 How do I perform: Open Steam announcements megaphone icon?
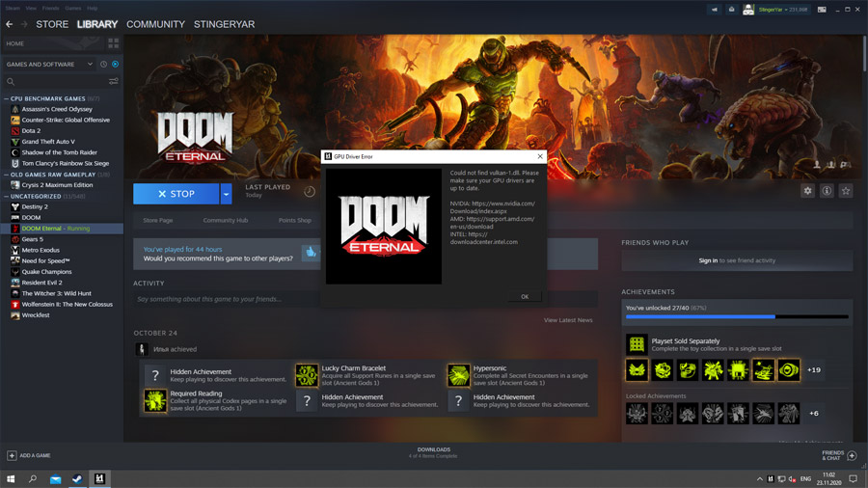click(714, 10)
